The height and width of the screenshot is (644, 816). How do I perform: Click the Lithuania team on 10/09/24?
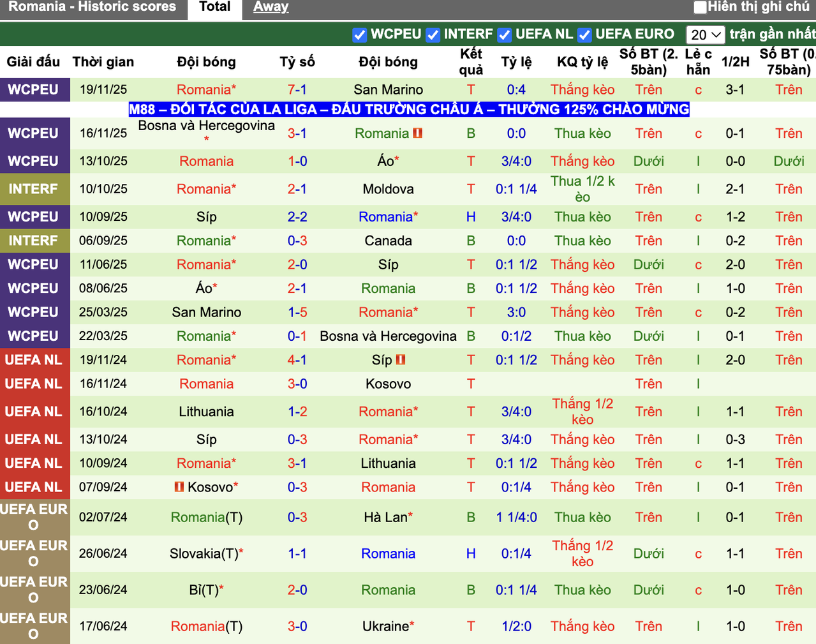pos(388,463)
